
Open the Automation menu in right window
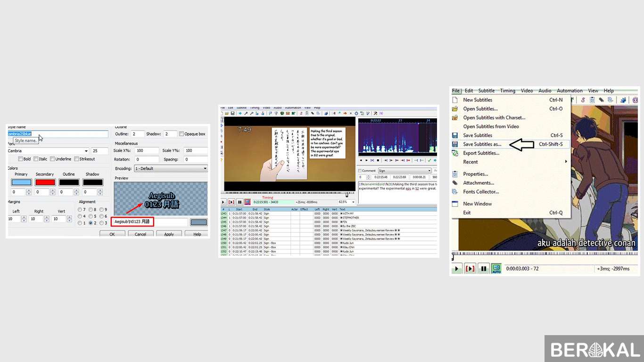tap(570, 90)
